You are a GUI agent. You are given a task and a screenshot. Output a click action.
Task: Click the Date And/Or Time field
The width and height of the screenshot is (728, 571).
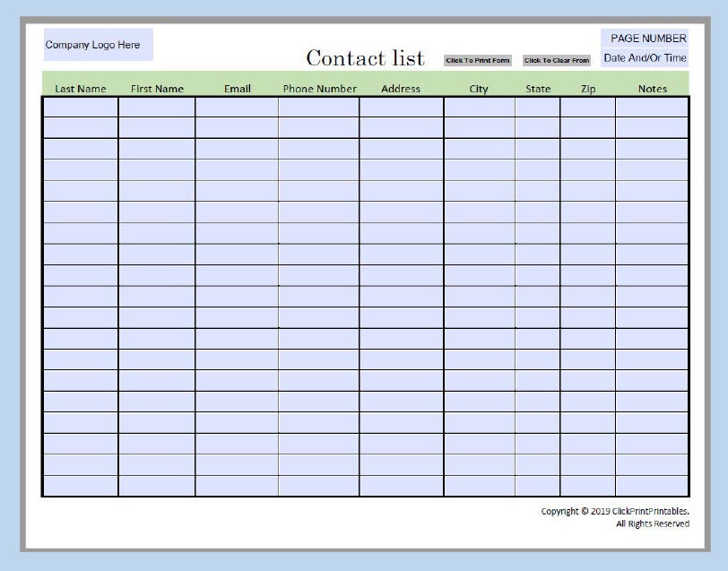(645, 58)
